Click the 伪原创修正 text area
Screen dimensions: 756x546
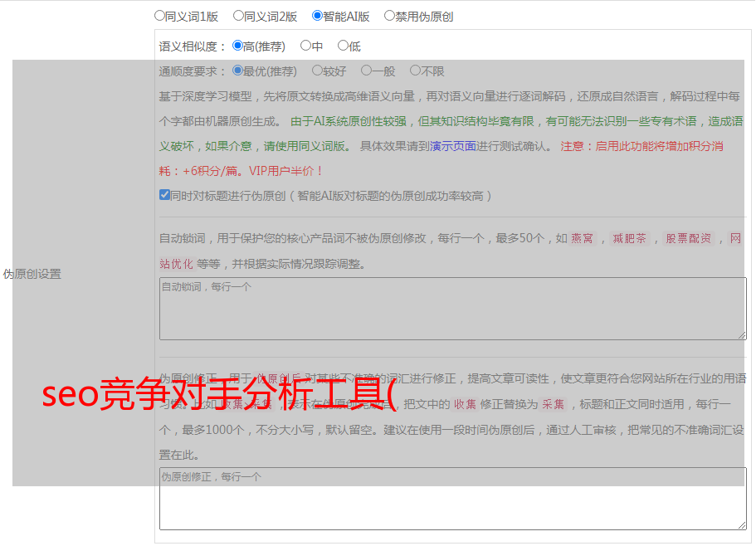coord(452,499)
